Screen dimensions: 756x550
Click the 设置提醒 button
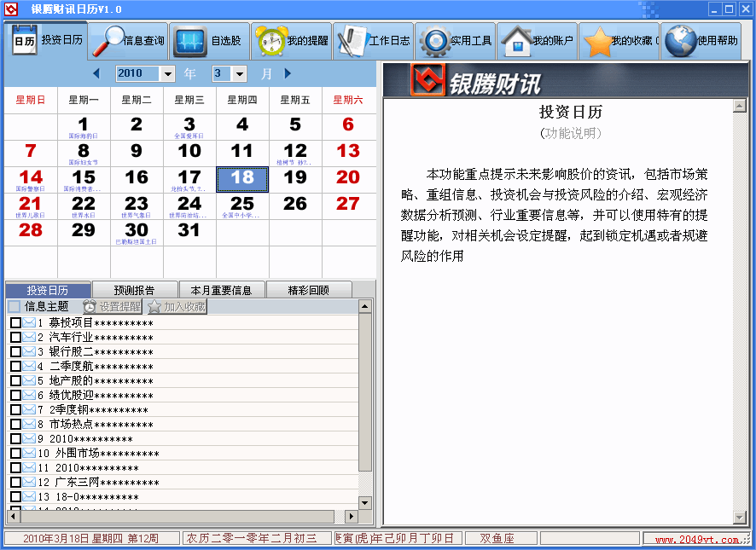point(113,306)
